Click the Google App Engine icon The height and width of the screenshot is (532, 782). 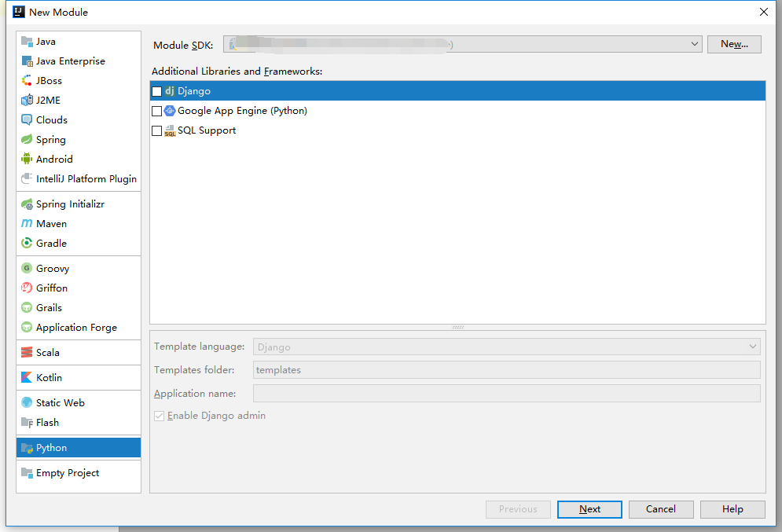click(170, 111)
